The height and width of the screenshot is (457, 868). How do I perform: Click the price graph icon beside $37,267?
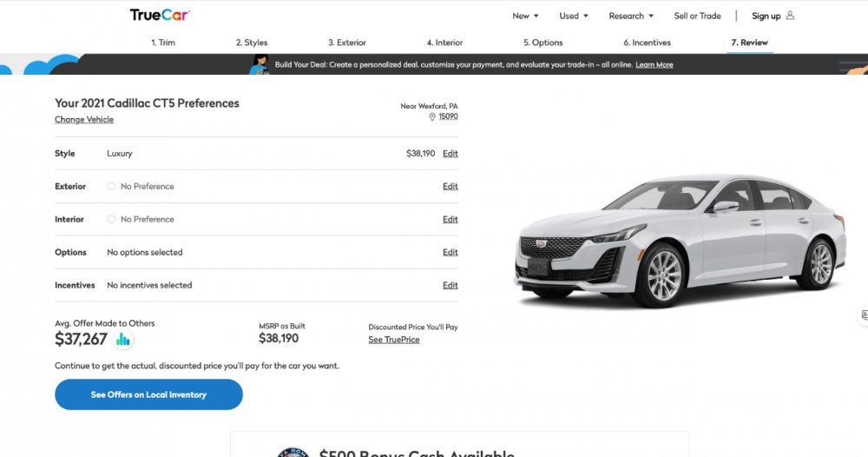[123, 340]
